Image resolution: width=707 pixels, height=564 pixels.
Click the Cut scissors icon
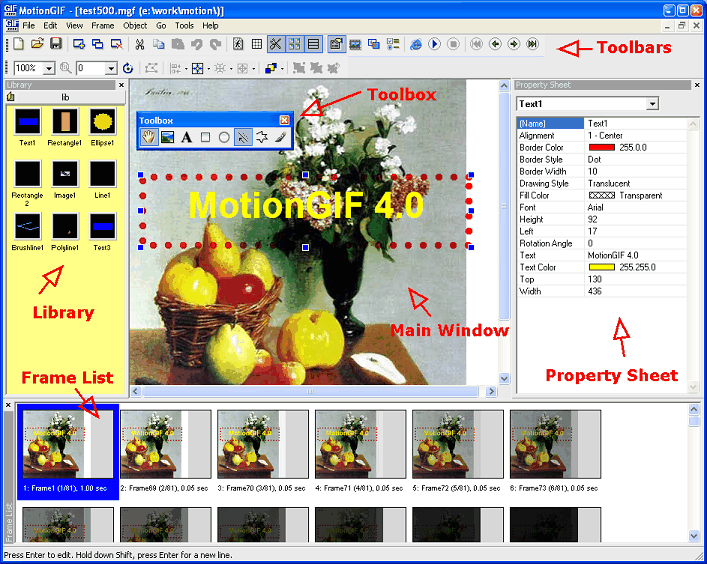click(140, 44)
